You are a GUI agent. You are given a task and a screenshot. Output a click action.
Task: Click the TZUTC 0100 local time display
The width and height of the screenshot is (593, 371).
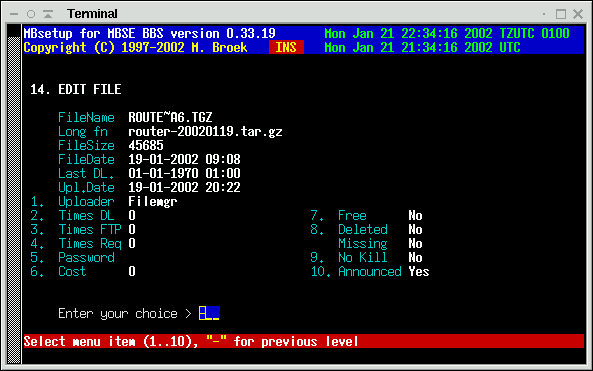pos(447,33)
